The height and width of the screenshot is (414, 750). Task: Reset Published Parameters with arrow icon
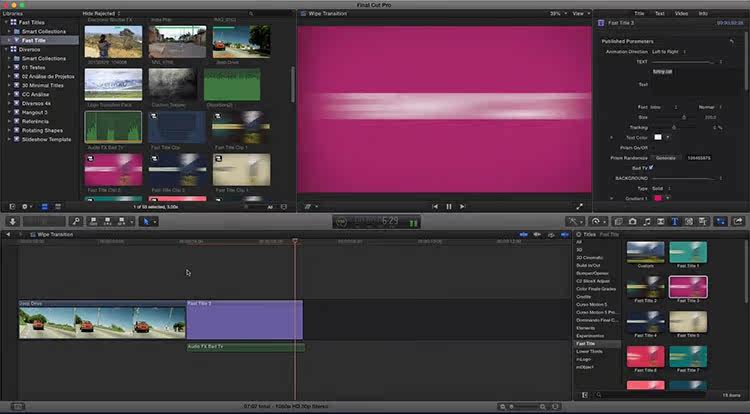731,41
